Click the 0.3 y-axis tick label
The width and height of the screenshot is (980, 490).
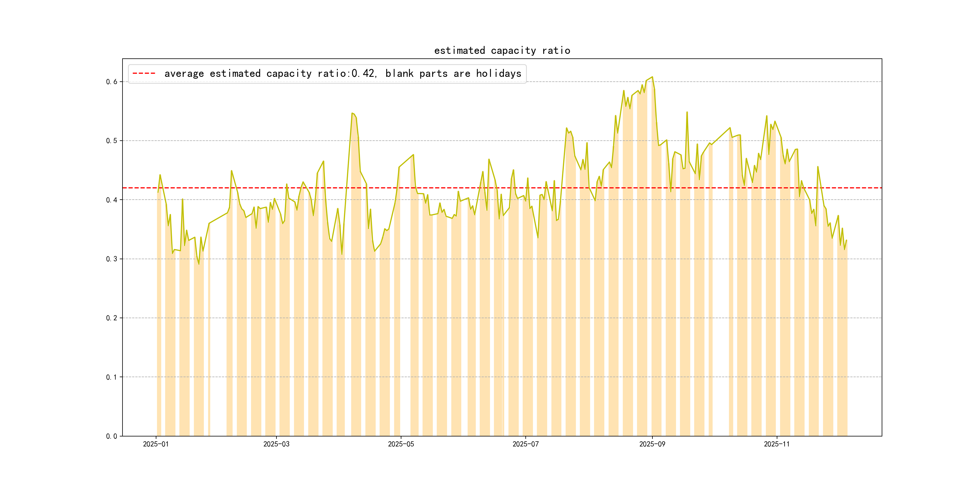pyautogui.click(x=112, y=259)
